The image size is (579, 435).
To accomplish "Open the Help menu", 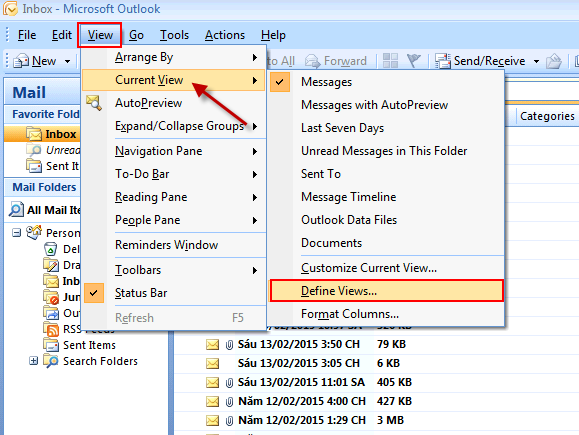I will coord(273,35).
